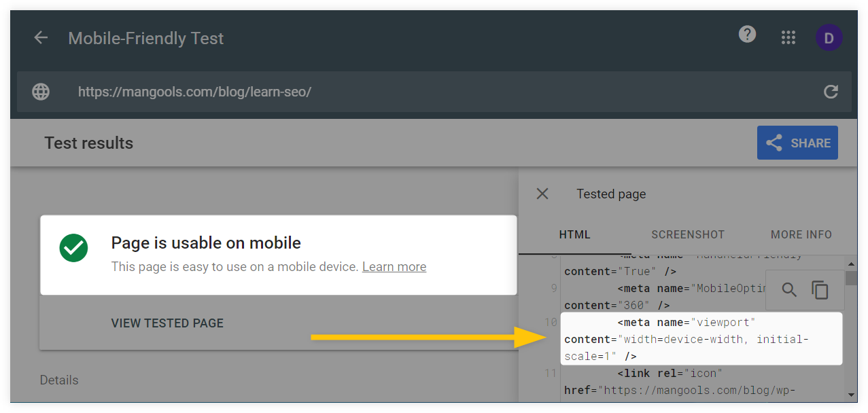Open the help question mark menu

click(747, 34)
